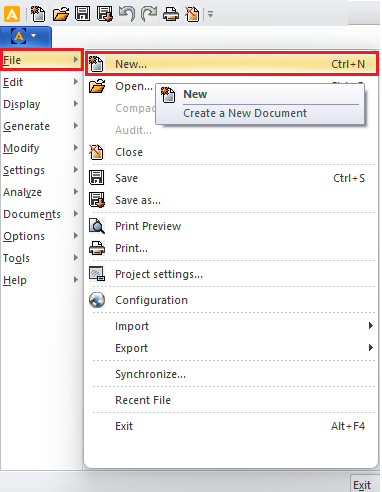This screenshot has width=382, height=492.
Task: Open the Modify menu
Action: [x=41, y=148]
